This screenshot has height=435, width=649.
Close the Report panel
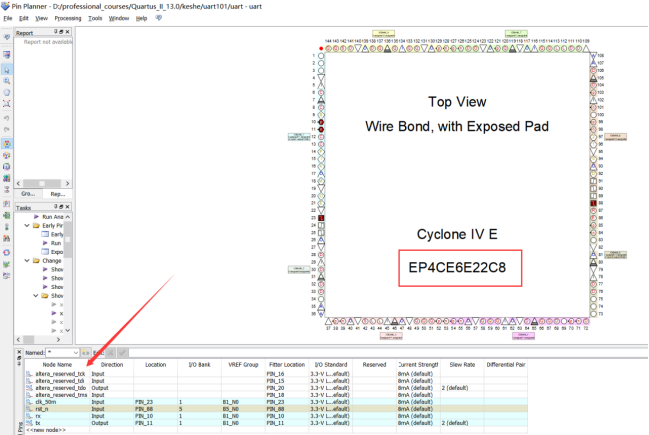click(67, 32)
